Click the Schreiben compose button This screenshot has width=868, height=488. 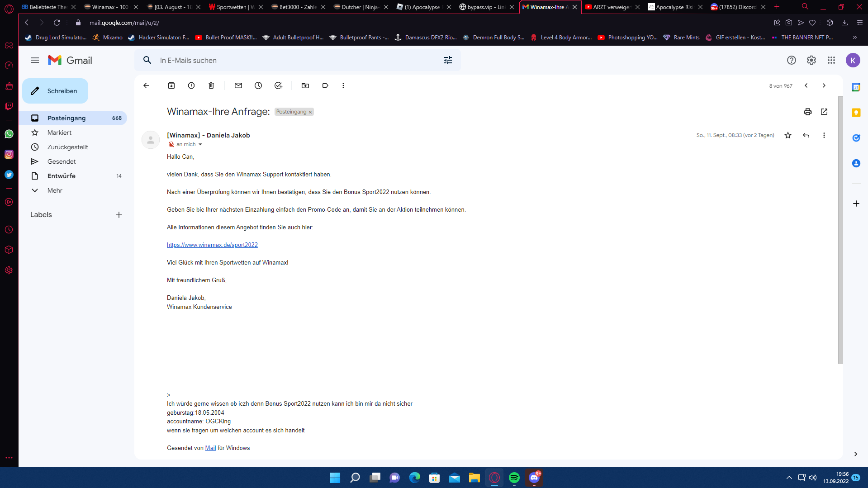55,91
